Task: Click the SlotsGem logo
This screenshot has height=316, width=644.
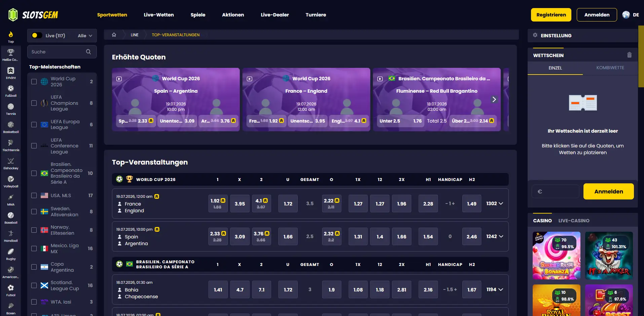Action: click(x=33, y=15)
